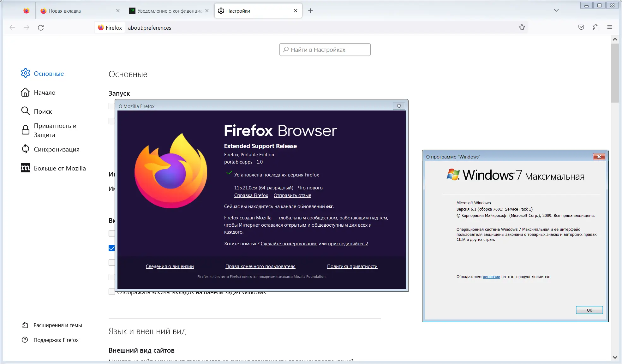Open Синхронизация settings section

pos(57,149)
